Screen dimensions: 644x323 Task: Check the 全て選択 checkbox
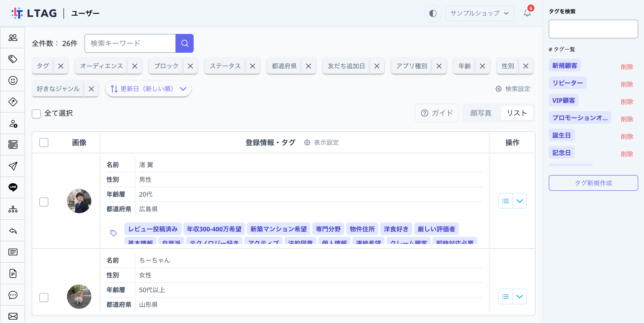point(36,114)
